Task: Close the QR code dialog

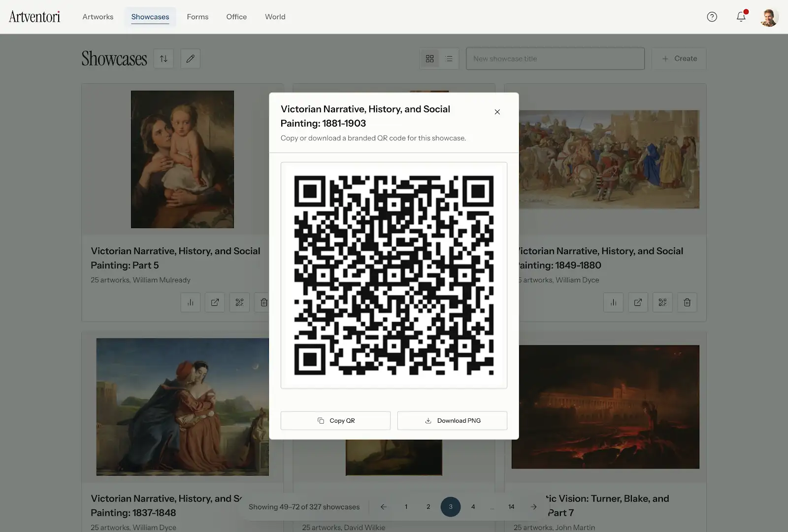Action: click(497, 112)
